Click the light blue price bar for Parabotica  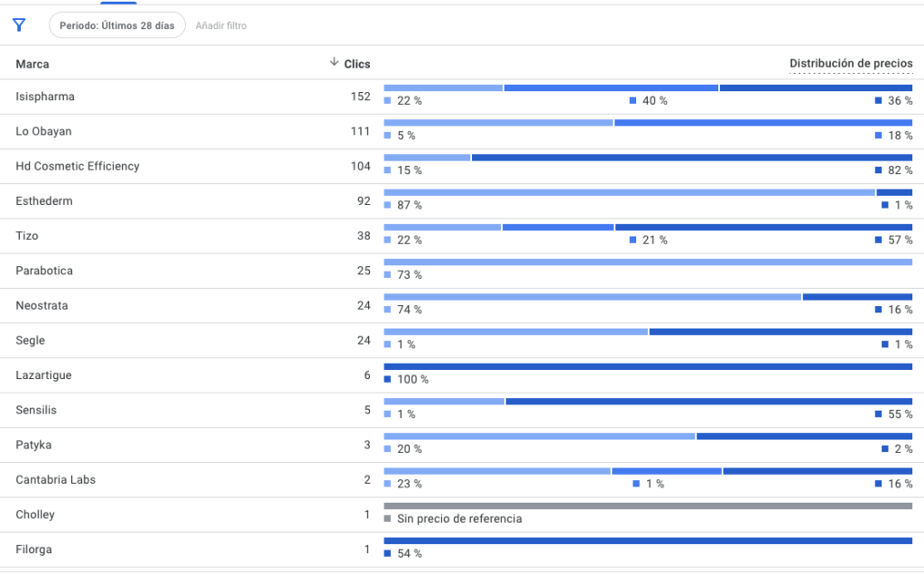(x=648, y=262)
